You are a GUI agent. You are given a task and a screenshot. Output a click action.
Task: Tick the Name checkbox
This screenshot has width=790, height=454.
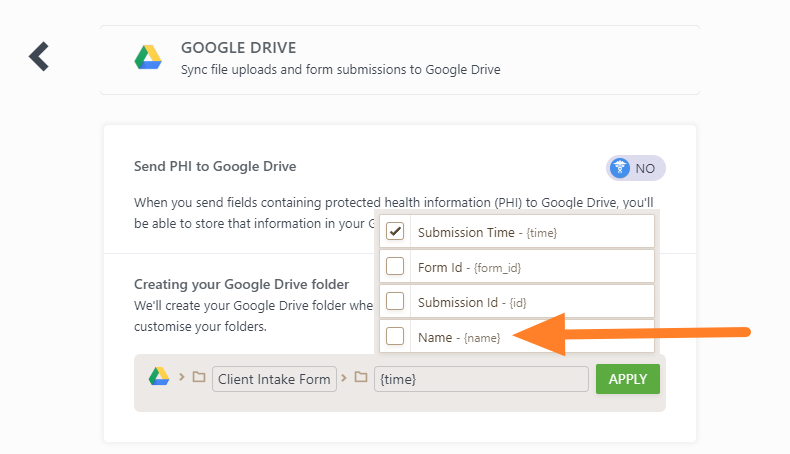[x=395, y=336]
